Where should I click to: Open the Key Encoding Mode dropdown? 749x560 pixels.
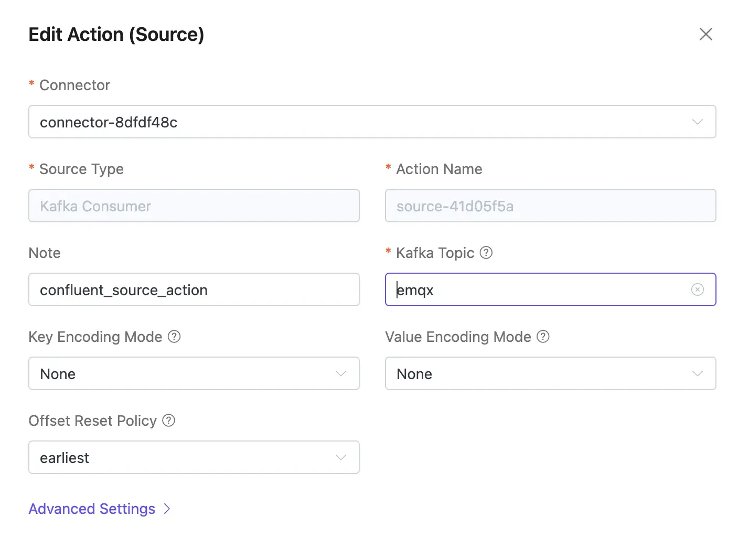pos(184,374)
